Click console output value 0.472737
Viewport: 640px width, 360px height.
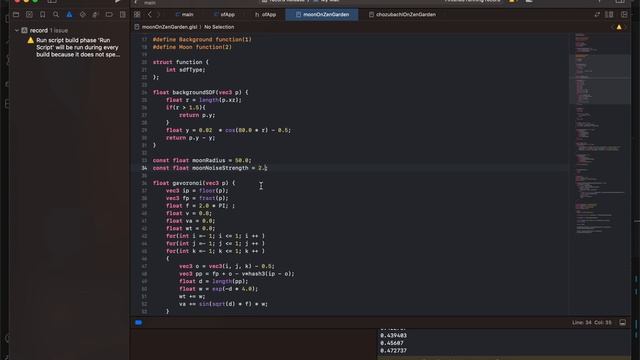coord(393,351)
